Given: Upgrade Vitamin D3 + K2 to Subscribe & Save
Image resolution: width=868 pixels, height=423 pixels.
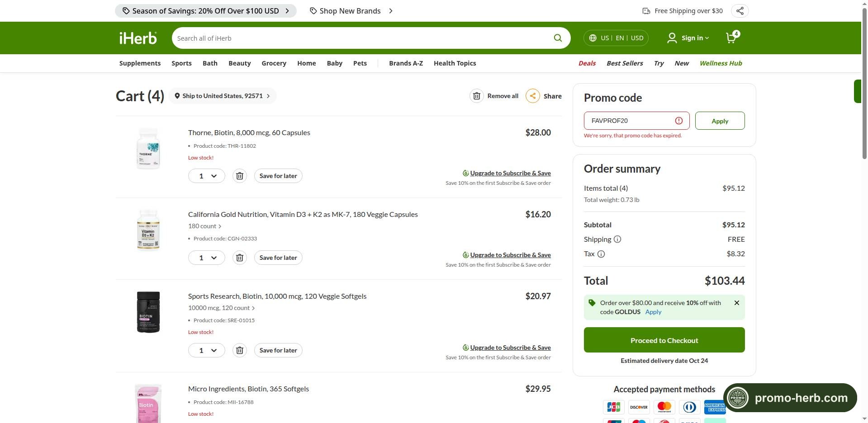Looking at the screenshot, I should [x=510, y=255].
